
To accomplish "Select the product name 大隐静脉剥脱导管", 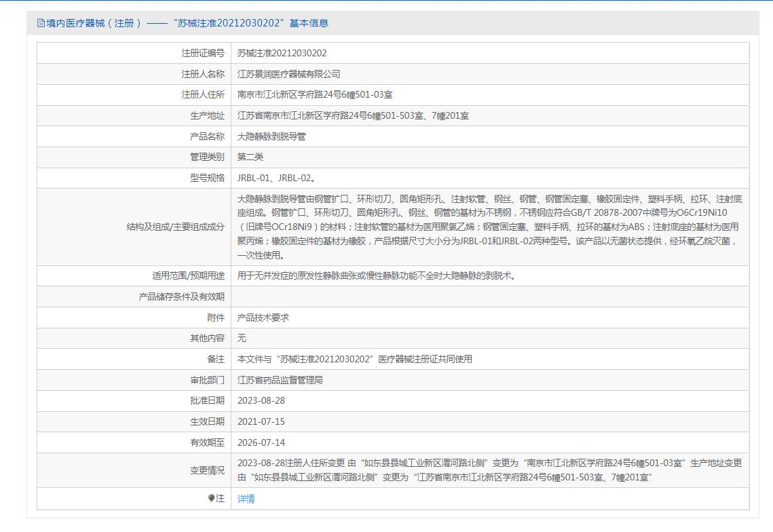I will (271, 136).
